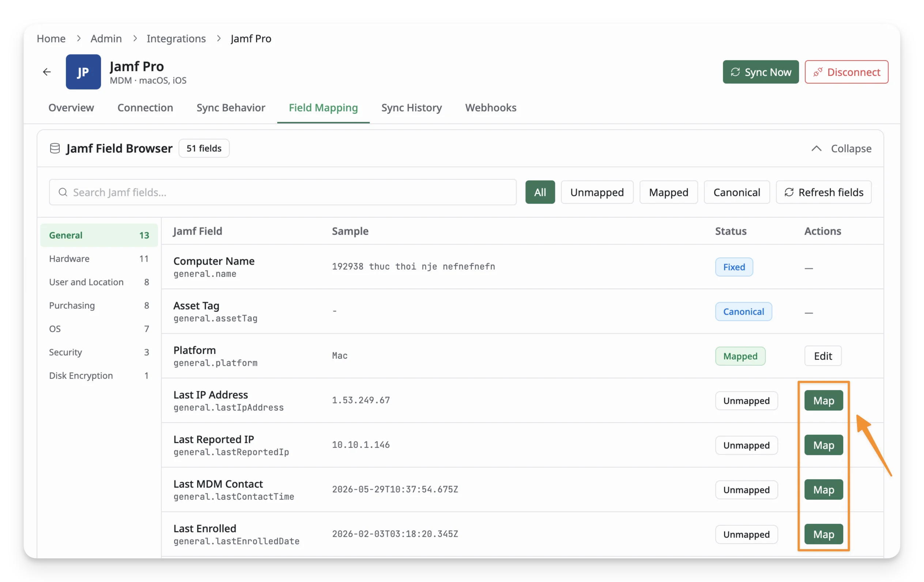The width and height of the screenshot is (924, 582).
Task: Go to Integrations in the breadcrumb
Action: [x=176, y=38]
